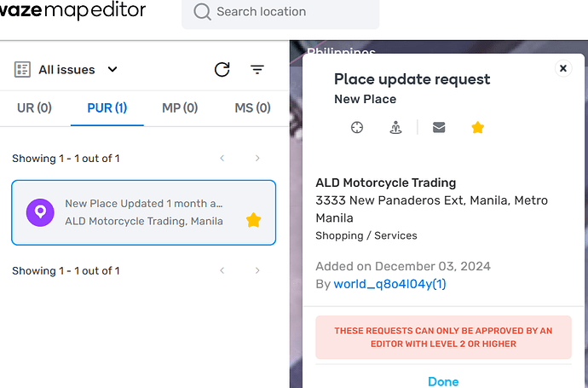Screen dimensions: 588x388
Task: Open the MS (0) tab
Action: point(252,108)
